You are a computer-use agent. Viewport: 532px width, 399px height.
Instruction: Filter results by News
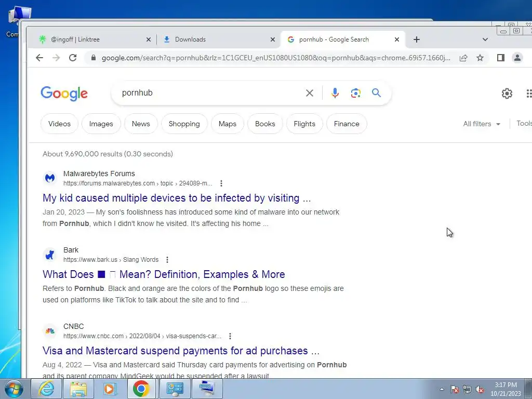(141, 124)
